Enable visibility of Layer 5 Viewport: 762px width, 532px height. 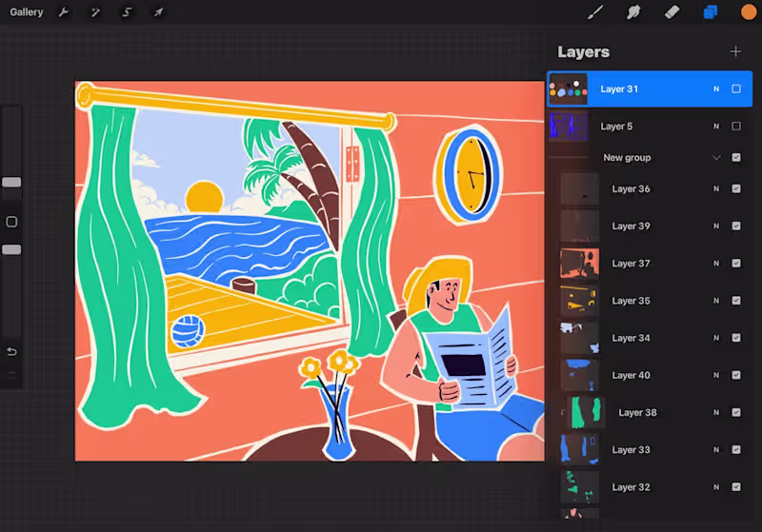click(736, 127)
